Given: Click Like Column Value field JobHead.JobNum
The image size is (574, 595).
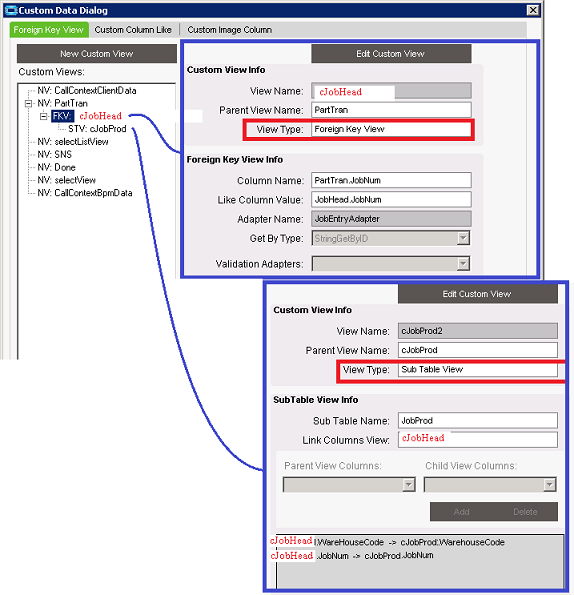Looking at the screenshot, I should click(x=392, y=200).
